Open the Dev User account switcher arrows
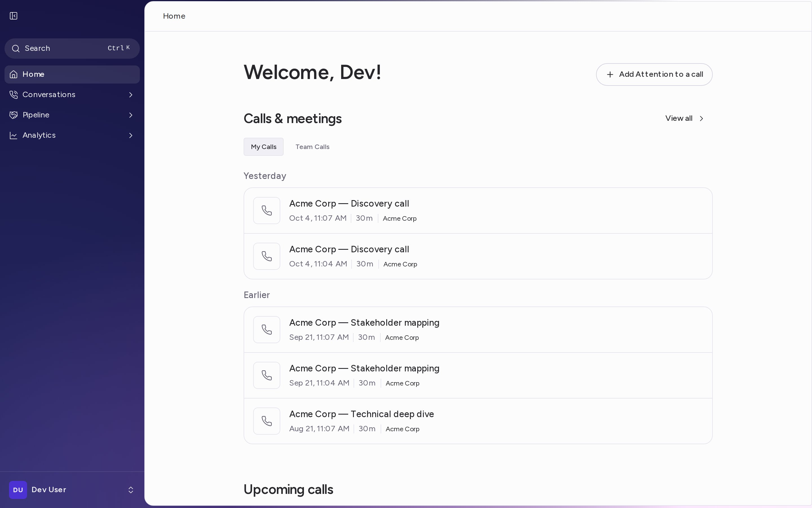Image resolution: width=812 pixels, height=508 pixels. click(131, 490)
